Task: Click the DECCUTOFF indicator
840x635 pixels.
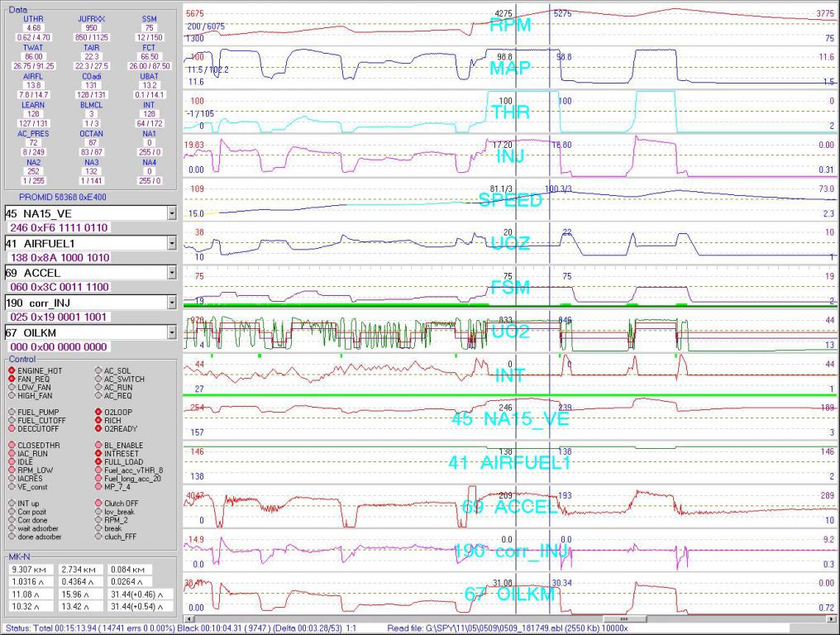Action: click(x=12, y=428)
